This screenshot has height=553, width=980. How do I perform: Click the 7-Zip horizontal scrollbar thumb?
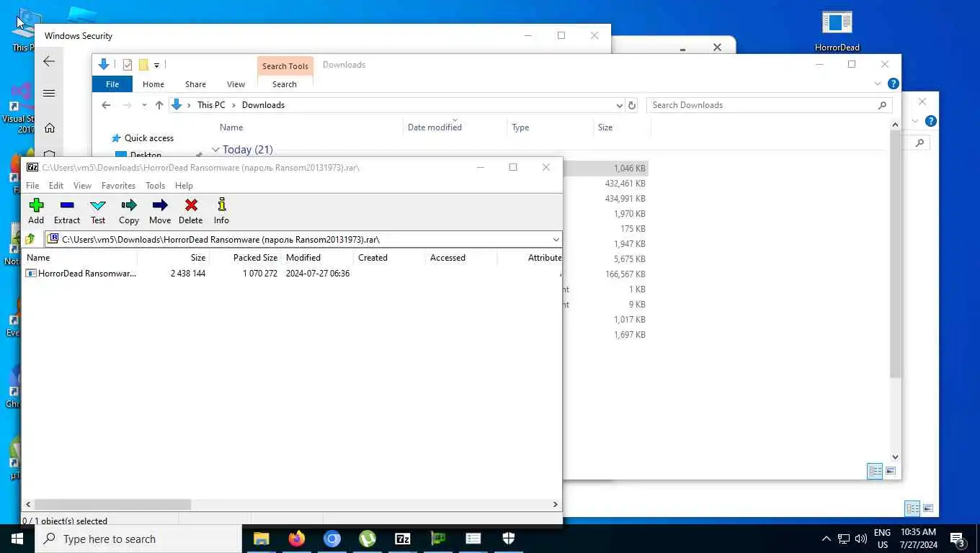coord(112,505)
